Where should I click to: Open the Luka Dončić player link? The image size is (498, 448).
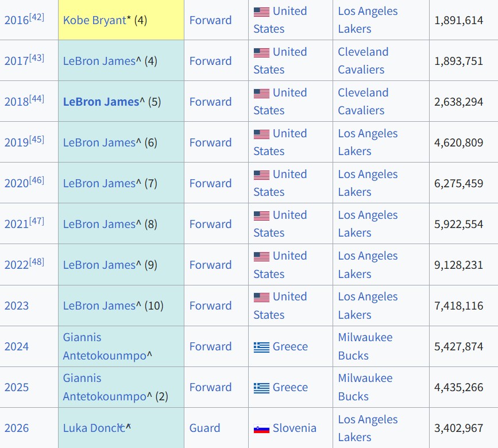[x=93, y=428]
